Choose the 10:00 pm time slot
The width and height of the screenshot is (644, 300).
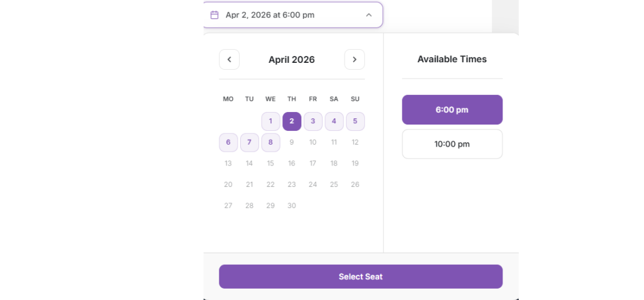point(452,144)
